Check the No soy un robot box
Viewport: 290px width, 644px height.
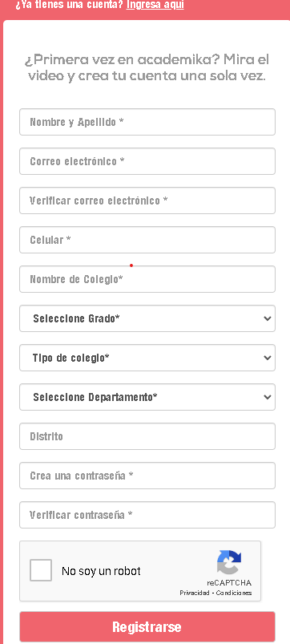(x=41, y=570)
